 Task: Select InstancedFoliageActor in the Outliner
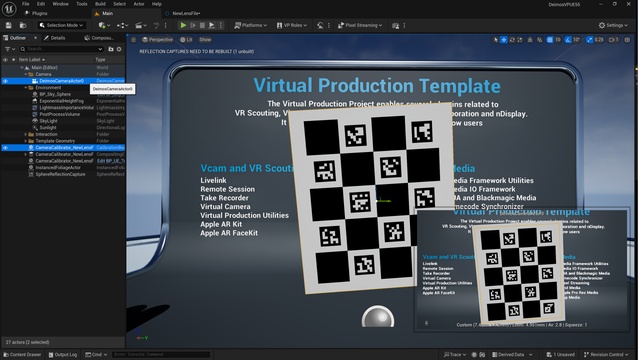[58, 168]
